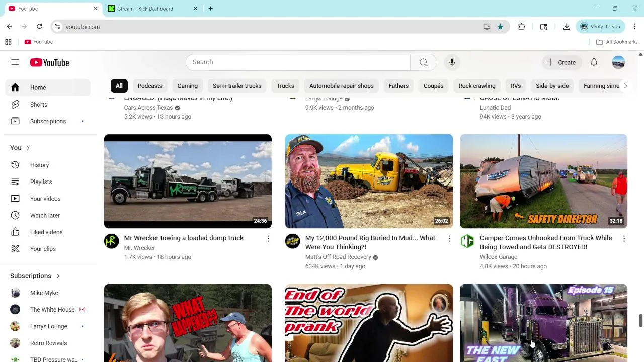Click the search magnifier button
Screen dimensions: 644x362
pos(424,62)
